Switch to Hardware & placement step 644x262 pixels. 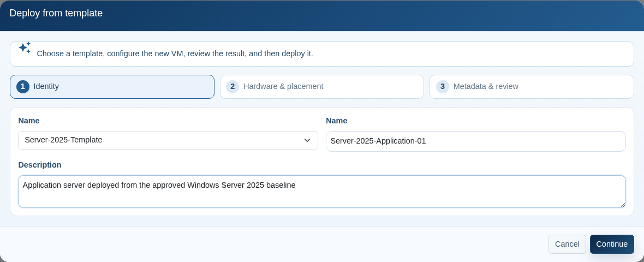point(321,87)
